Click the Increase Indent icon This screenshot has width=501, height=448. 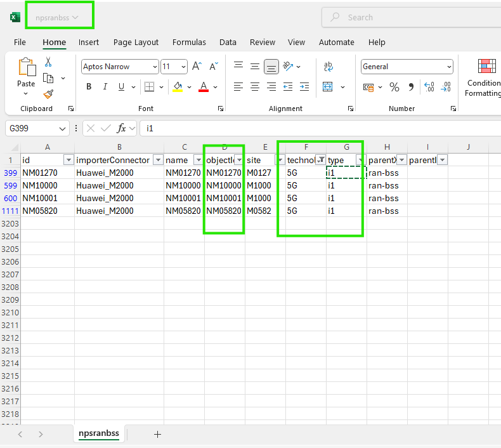[x=304, y=87]
